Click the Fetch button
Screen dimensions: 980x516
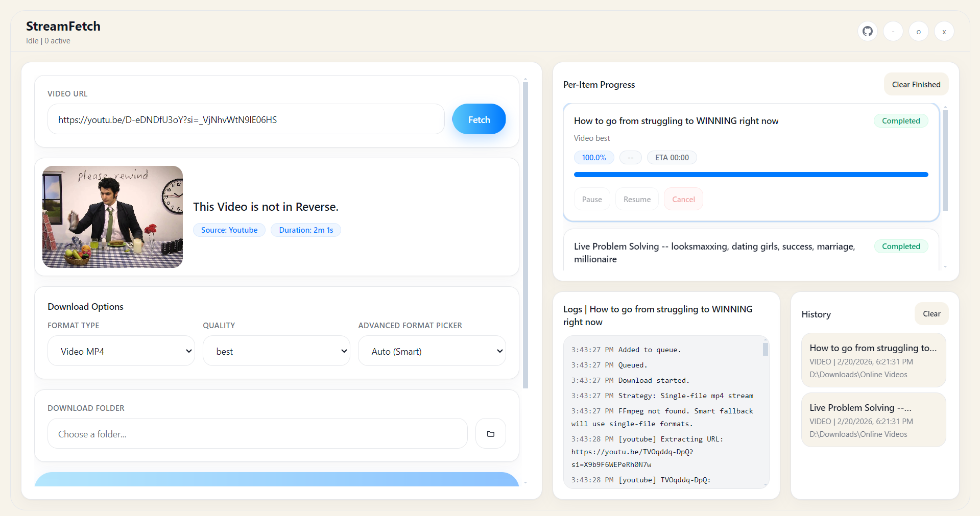[x=479, y=119]
